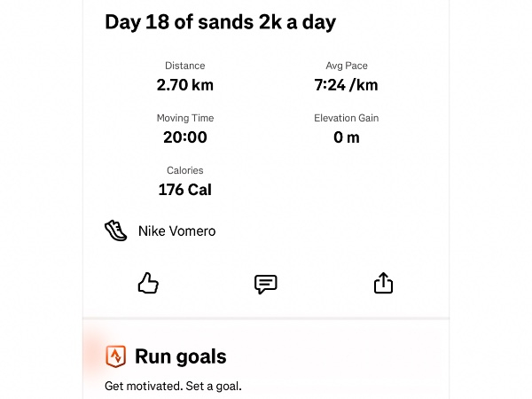Click "Get motivated. Set a goal." text
Screen dimensions: 532x399
pyautogui.click(x=173, y=386)
